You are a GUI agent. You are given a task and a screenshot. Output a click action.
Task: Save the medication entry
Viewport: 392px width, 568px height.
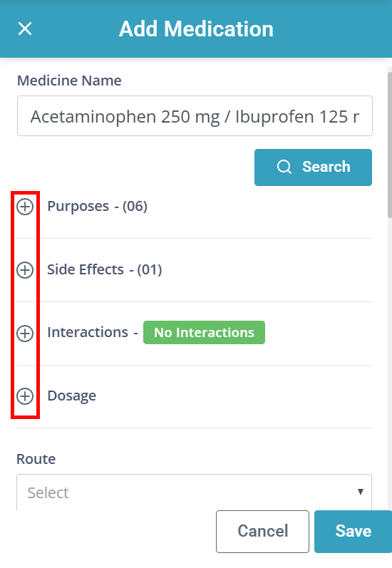pyautogui.click(x=354, y=532)
